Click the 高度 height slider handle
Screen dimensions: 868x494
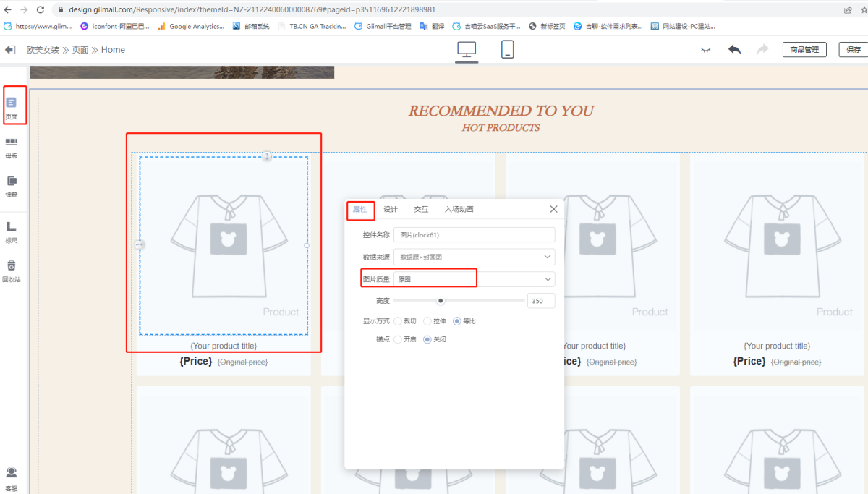pos(441,301)
